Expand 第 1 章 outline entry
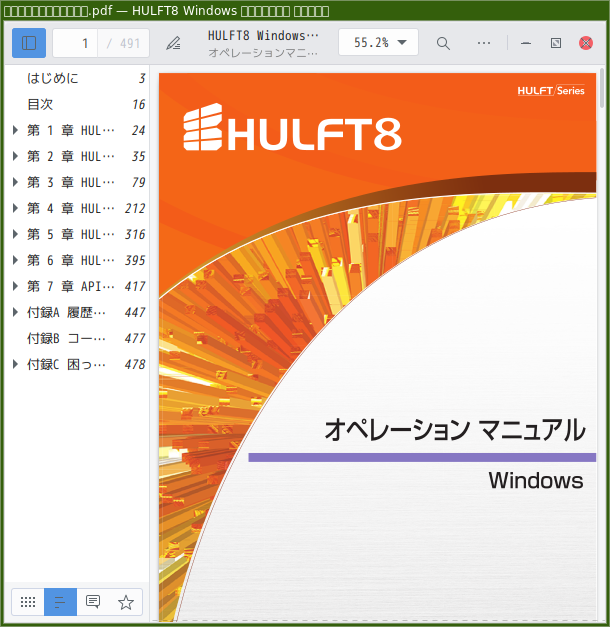The height and width of the screenshot is (627, 610). (x=15, y=130)
